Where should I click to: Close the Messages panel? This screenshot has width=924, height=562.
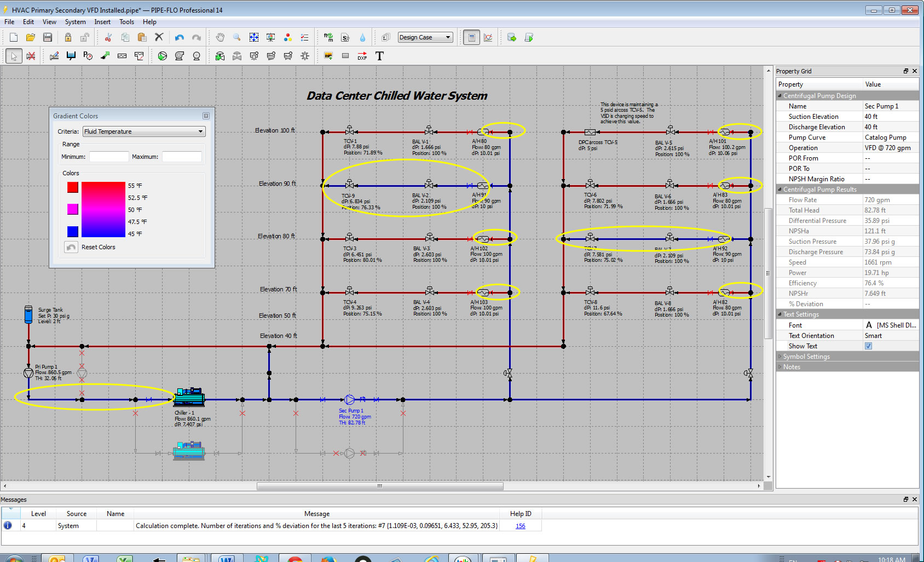pyautogui.click(x=914, y=500)
